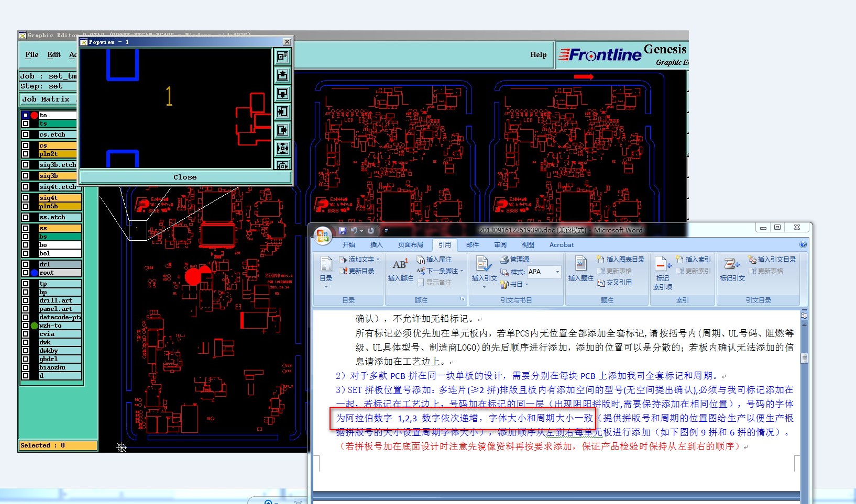
Task: Click small zoom box marked 1 on PCB
Action: pyautogui.click(x=138, y=230)
